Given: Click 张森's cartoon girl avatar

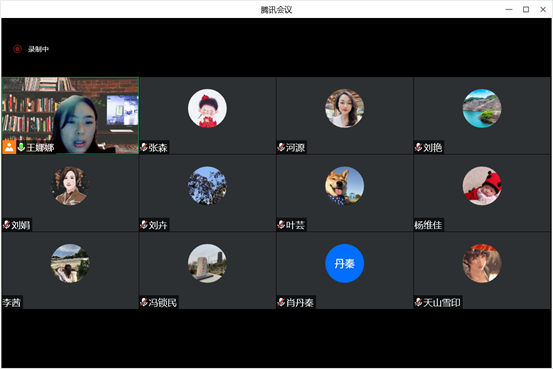Looking at the screenshot, I should 207,108.
